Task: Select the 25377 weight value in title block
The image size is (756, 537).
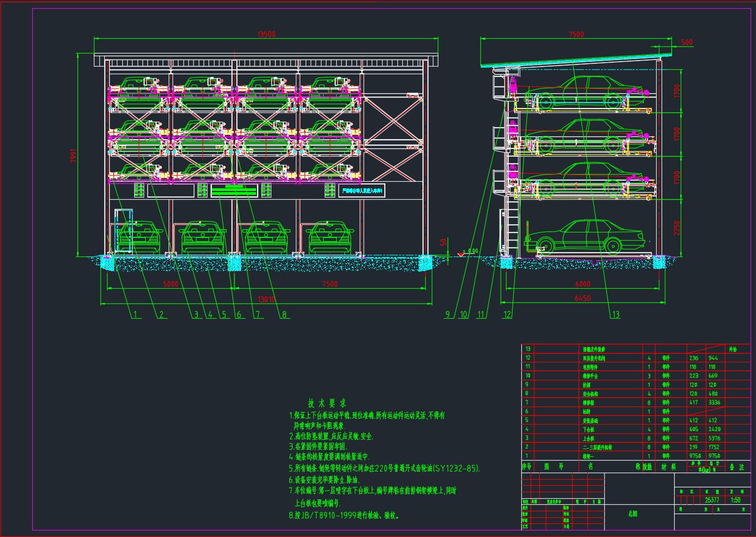Action: pyautogui.click(x=711, y=500)
